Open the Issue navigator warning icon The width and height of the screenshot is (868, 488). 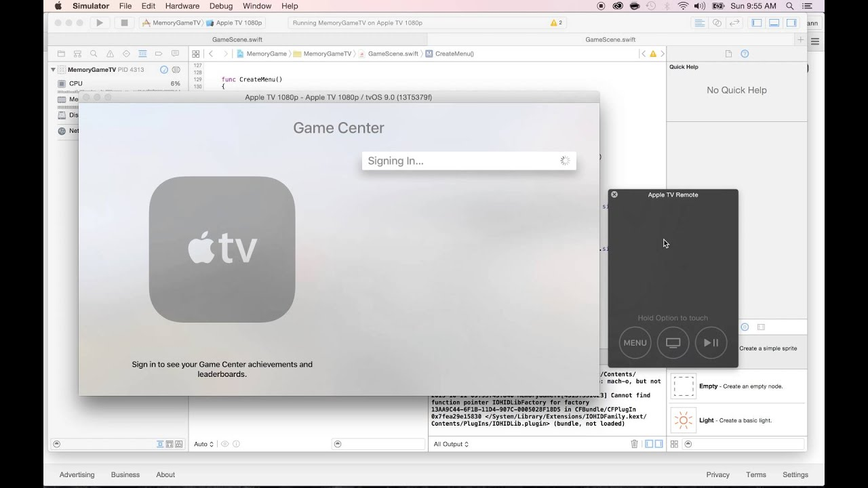[110, 54]
